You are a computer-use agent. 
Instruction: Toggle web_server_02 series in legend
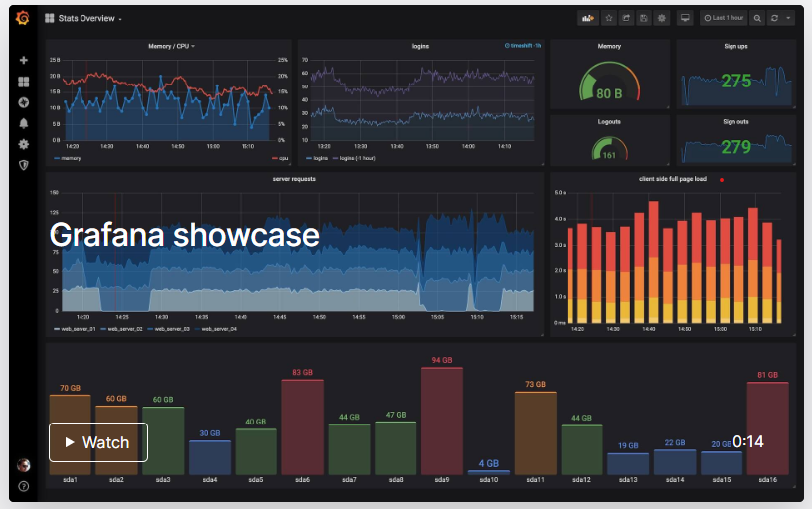[122, 328]
